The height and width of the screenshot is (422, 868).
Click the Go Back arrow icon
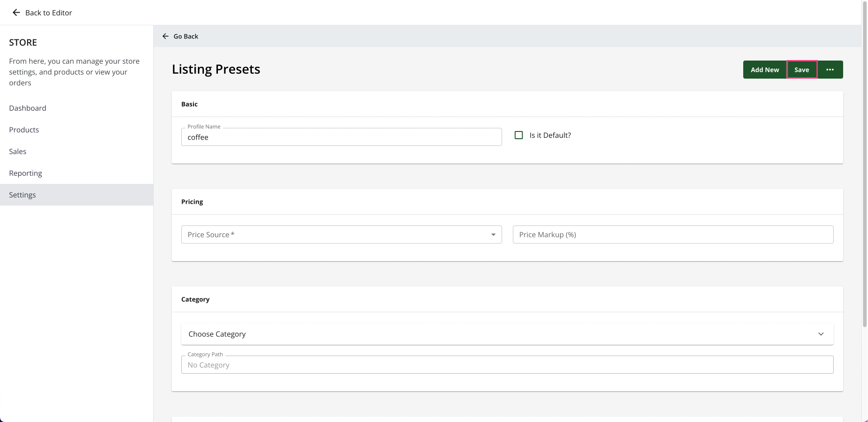click(165, 36)
